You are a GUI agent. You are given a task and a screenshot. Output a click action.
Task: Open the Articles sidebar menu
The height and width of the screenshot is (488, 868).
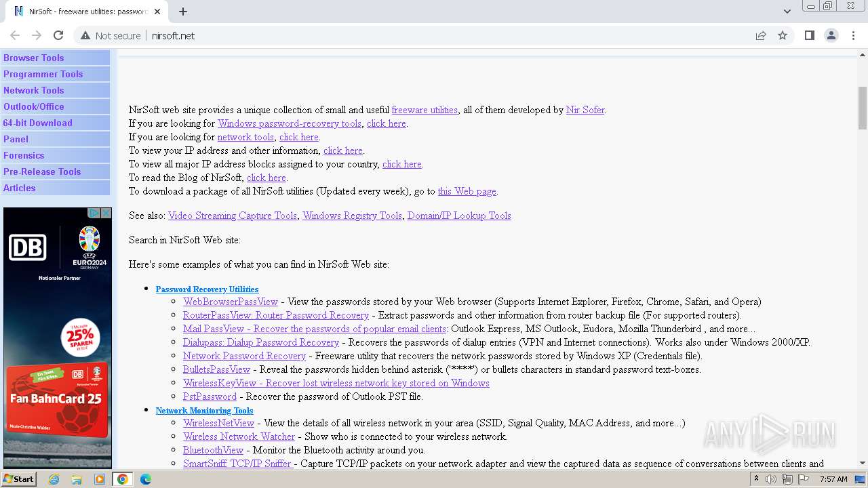coord(56,188)
